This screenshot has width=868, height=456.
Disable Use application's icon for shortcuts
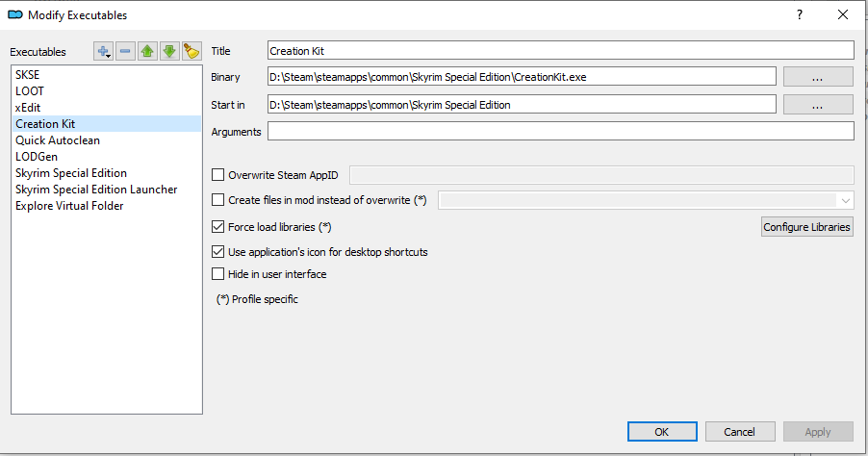[x=217, y=252]
